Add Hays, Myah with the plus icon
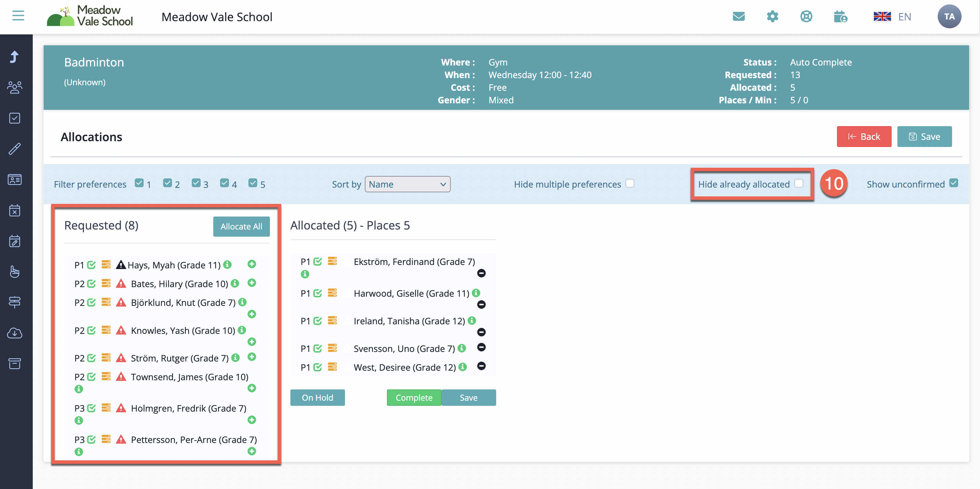The width and height of the screenshot is (980, 489). point(251,264)
